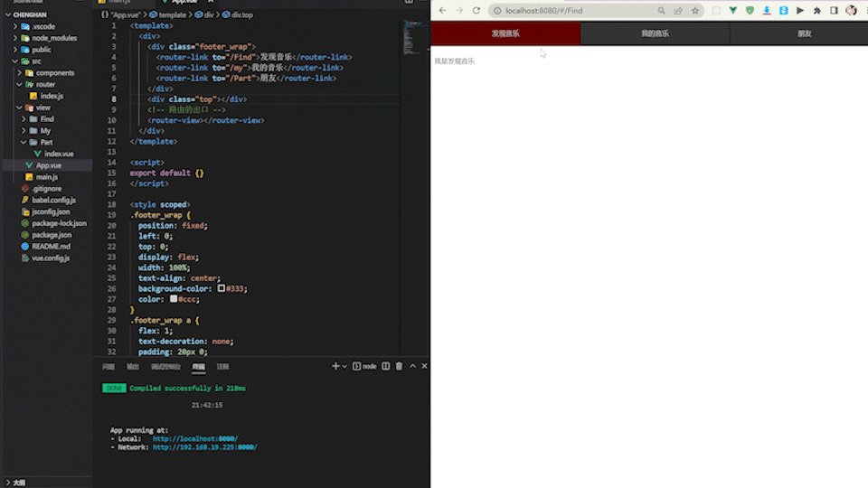Open jsconfig.json file
868x488 pixels.
point(51,211)
